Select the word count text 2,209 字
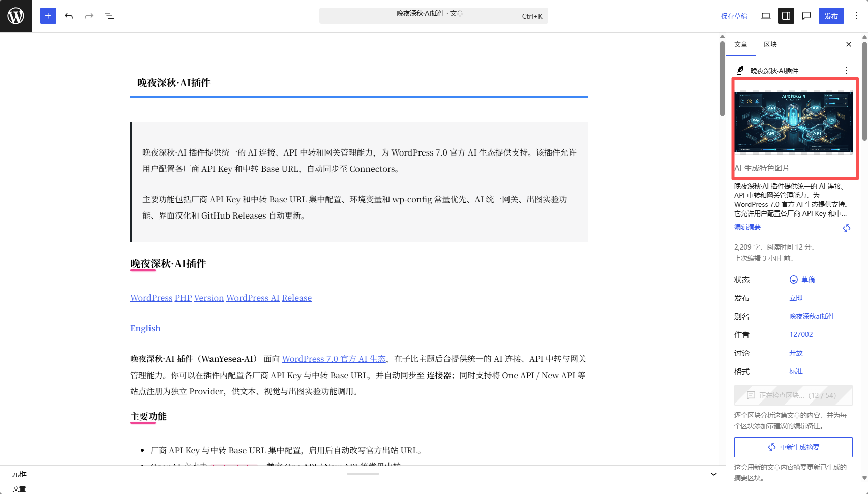This screenshot has height=494, width=868. coord(747,247)
